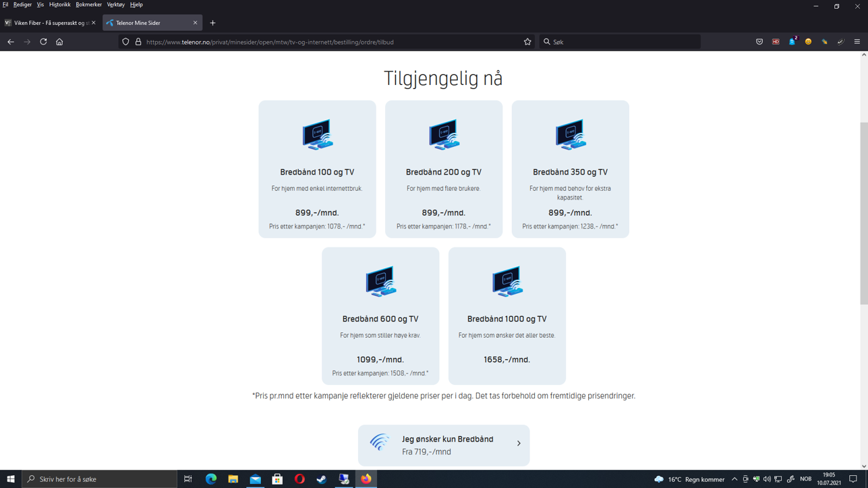Click the 1099,-/mnd. price text

coord(380,360)
